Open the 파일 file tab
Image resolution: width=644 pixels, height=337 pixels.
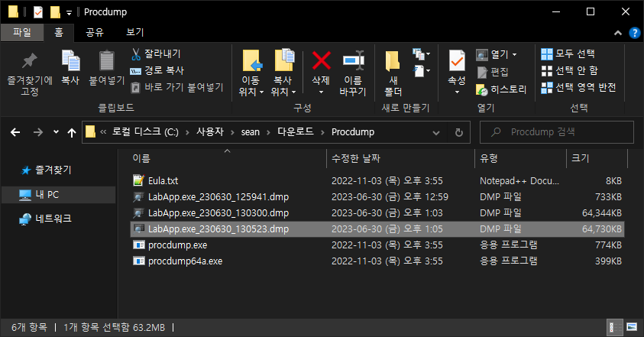22,32
